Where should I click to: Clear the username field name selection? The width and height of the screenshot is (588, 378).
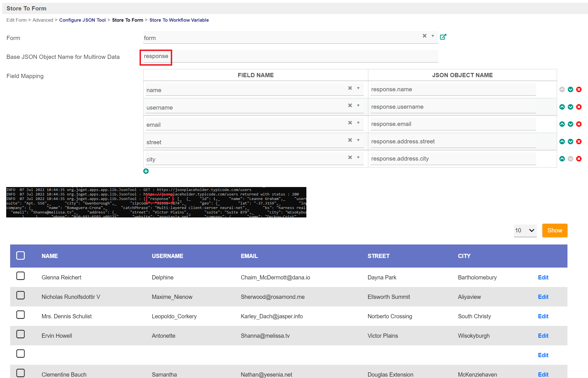350,105
